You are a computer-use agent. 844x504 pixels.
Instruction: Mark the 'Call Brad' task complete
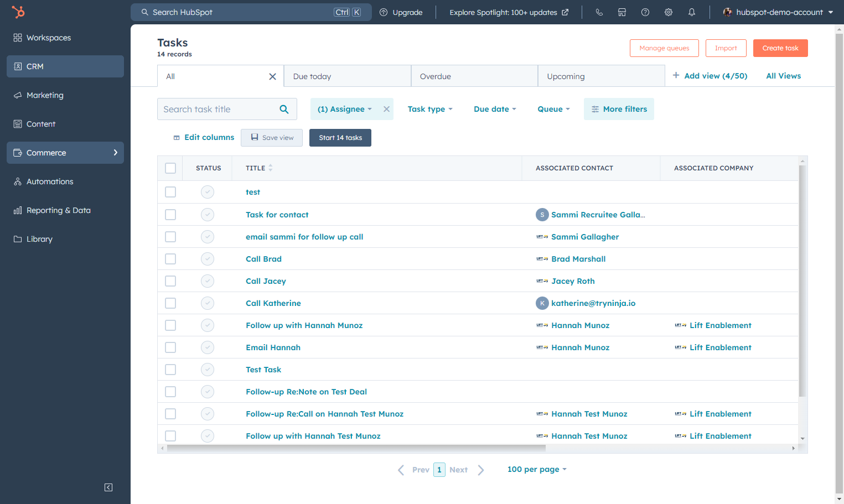208,259
